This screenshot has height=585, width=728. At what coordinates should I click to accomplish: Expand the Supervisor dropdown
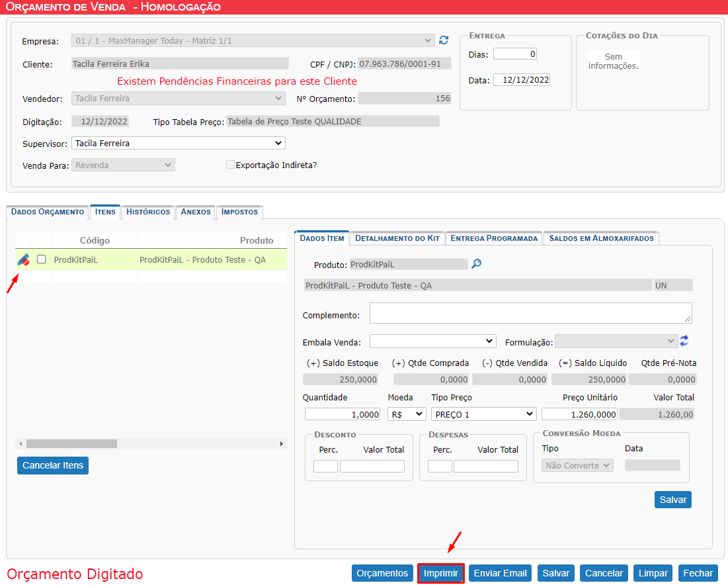[179, 143]
